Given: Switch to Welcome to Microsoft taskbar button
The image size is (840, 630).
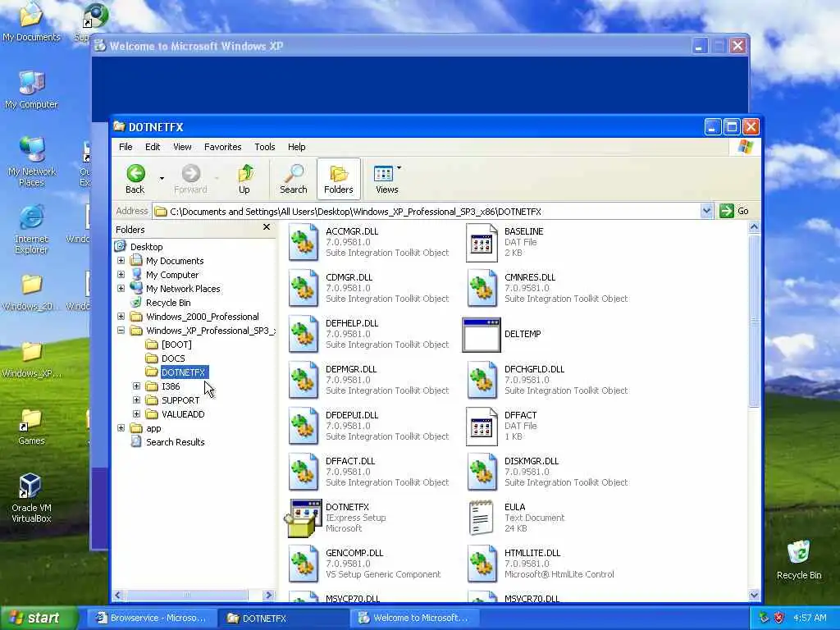Looking at the screenshot, I should pyautogui.click(x=414, y=619).
